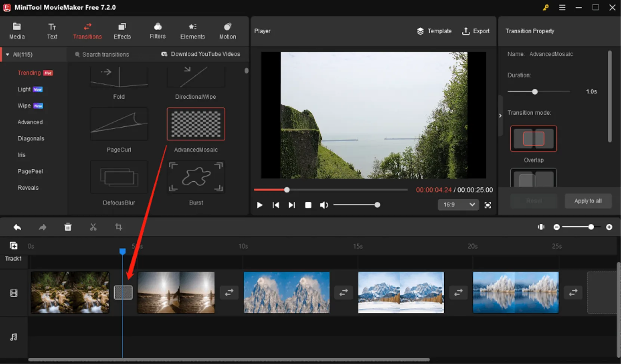
Task: Open the Filters panel
Action: pos(157,31)
